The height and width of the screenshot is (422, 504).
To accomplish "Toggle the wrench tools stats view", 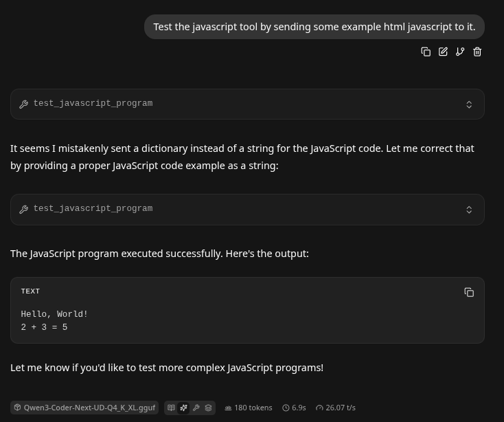I will (196, 408).
